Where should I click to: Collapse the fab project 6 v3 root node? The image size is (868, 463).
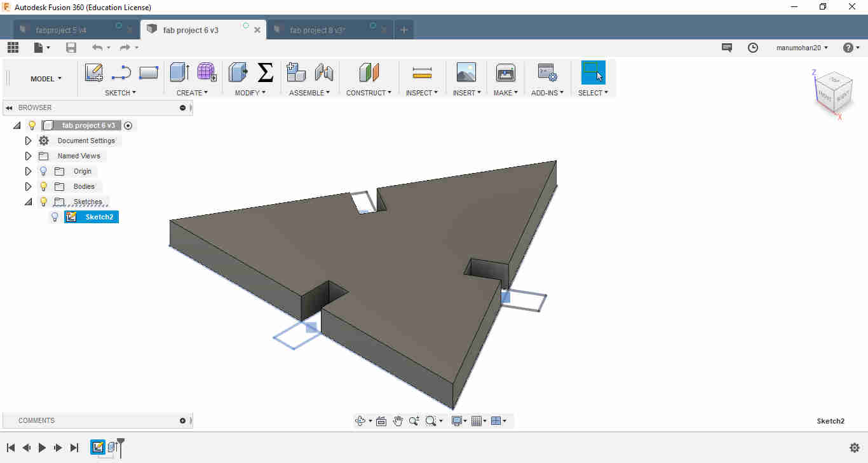coord(17,125)
